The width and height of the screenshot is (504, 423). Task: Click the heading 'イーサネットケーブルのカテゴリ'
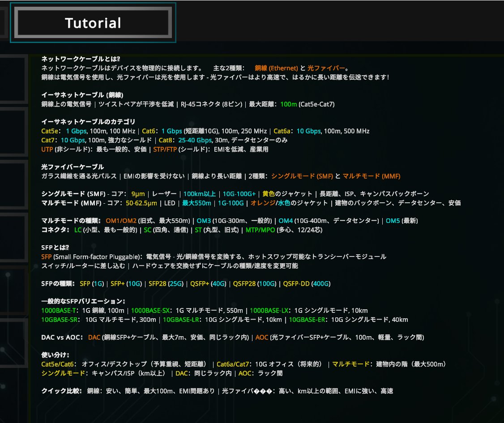88,122
